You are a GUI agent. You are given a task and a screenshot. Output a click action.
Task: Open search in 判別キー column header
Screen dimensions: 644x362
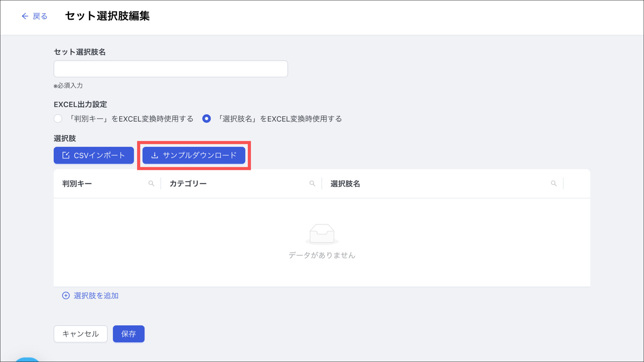[x=151, y=184]
